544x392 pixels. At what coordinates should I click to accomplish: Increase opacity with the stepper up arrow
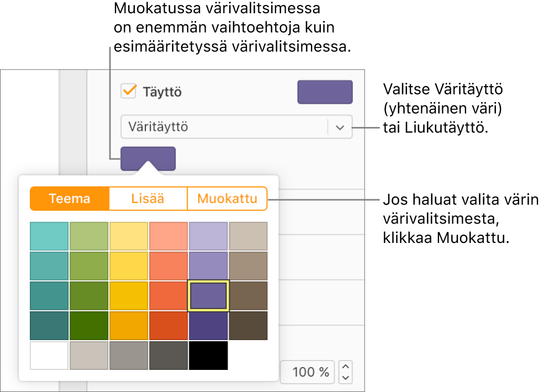(x=346, y=367)
